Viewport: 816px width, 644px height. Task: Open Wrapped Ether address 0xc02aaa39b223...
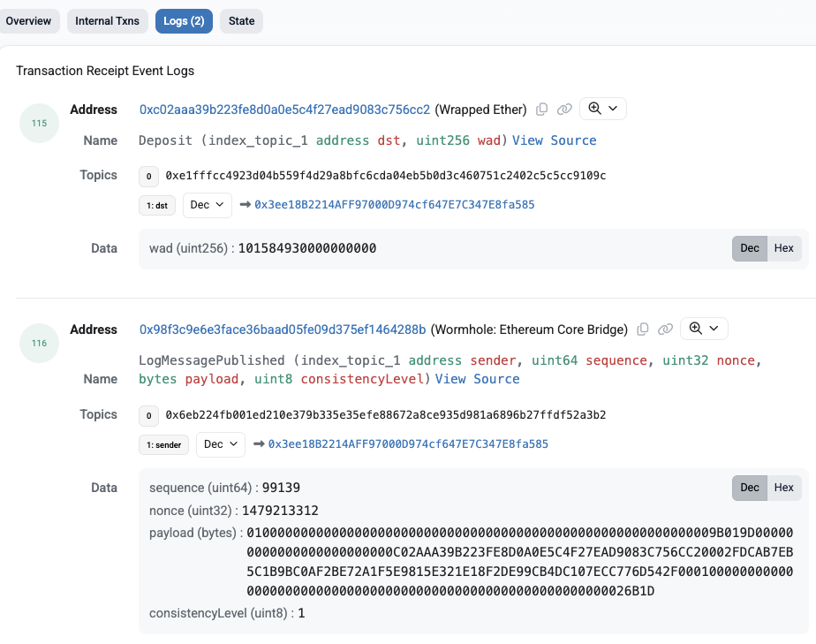[x=284, y=110]
